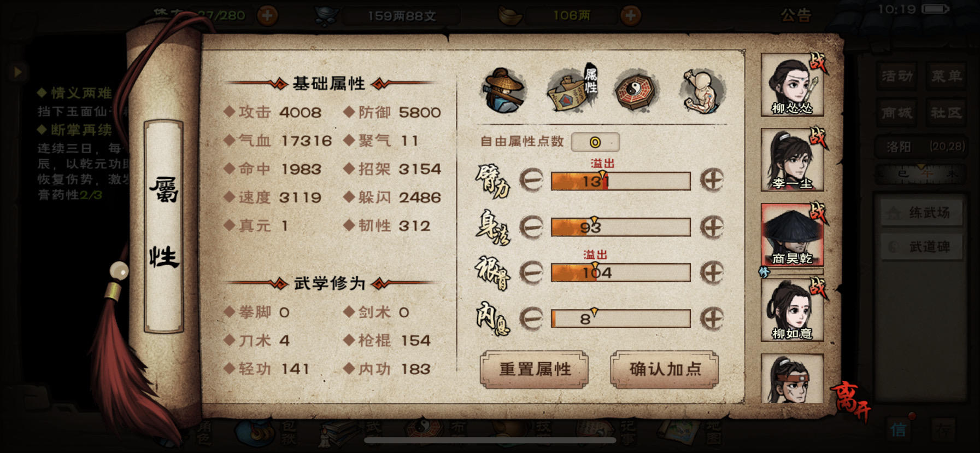
Task: Click the 臂力 attribute slider bar
Action: [x=620, y=181]
